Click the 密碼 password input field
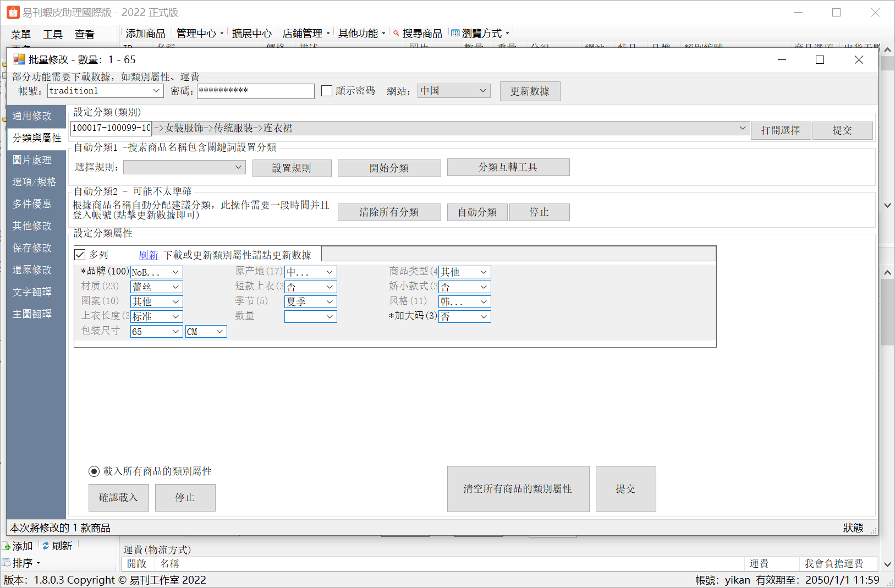Screen dimensions: 895x588 pos(255,91)
